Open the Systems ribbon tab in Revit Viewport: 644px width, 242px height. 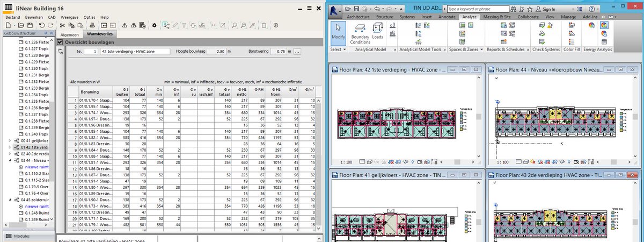407,17
